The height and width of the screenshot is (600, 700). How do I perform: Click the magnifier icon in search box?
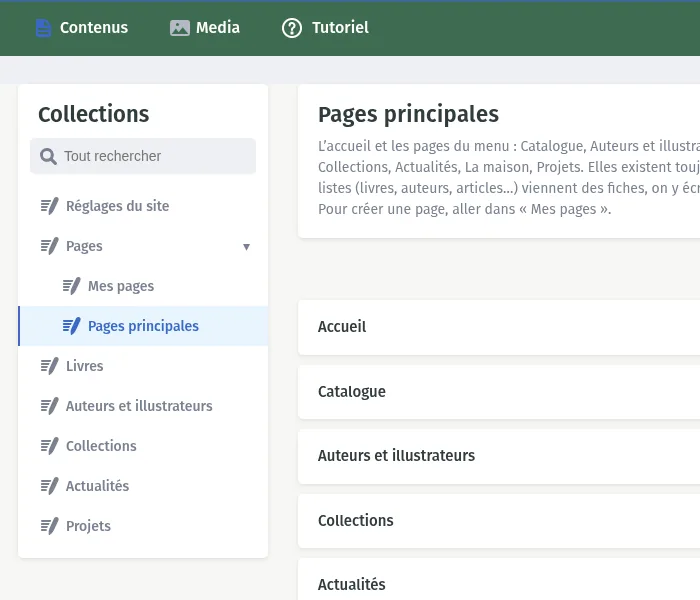point(48,156)
